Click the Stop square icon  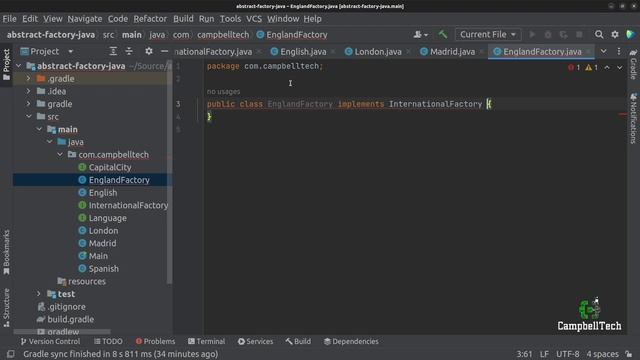(579, 35)
